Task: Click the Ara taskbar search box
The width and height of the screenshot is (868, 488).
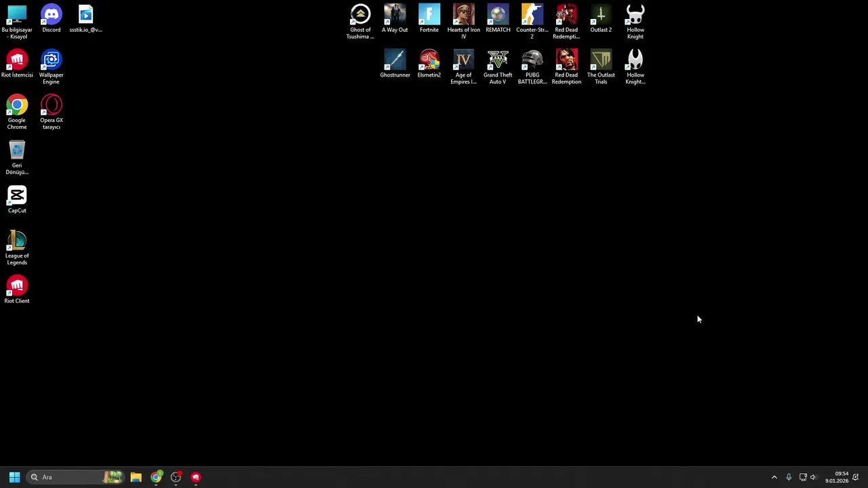Action: (x=76, y=477)
